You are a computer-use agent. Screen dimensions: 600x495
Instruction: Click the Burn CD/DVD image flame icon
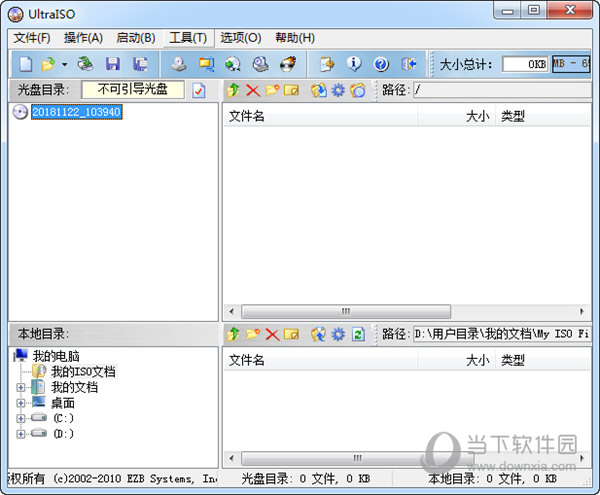(x=288, y=64)
